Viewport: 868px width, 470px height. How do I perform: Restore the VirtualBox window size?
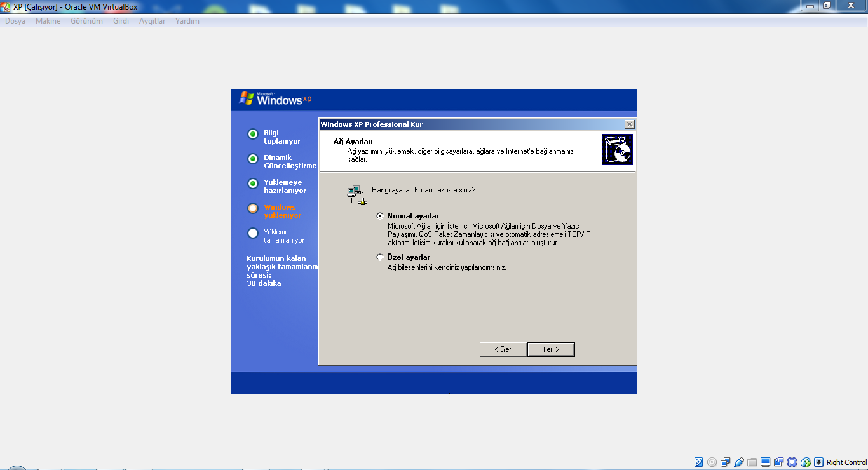click(827, 5)
